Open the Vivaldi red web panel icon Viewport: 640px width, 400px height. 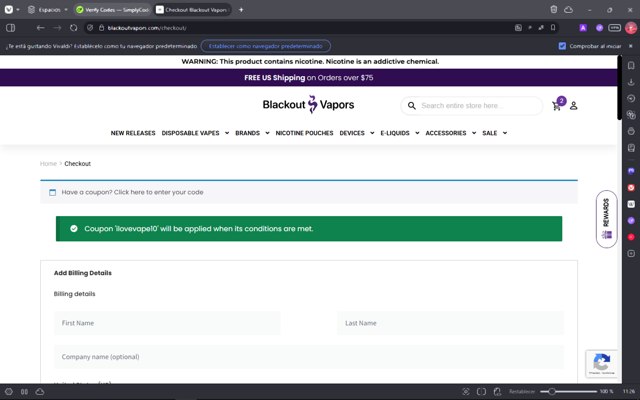631,188
